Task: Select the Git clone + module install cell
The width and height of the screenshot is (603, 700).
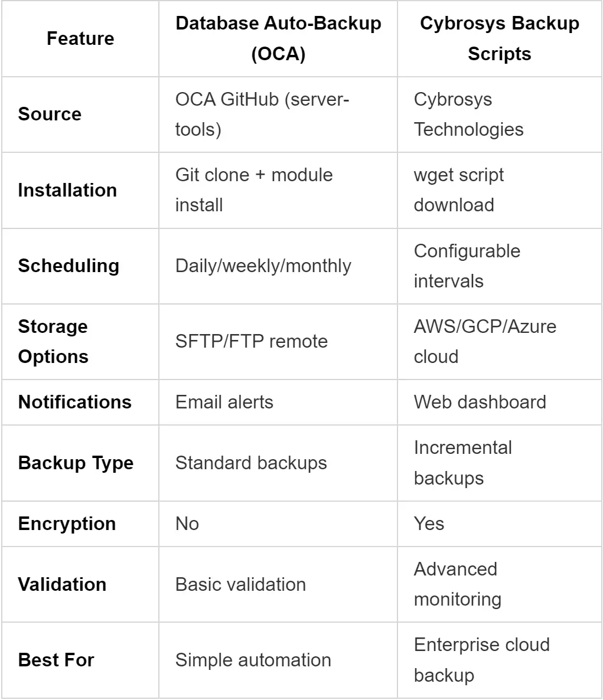Action: tap(254, 190)
